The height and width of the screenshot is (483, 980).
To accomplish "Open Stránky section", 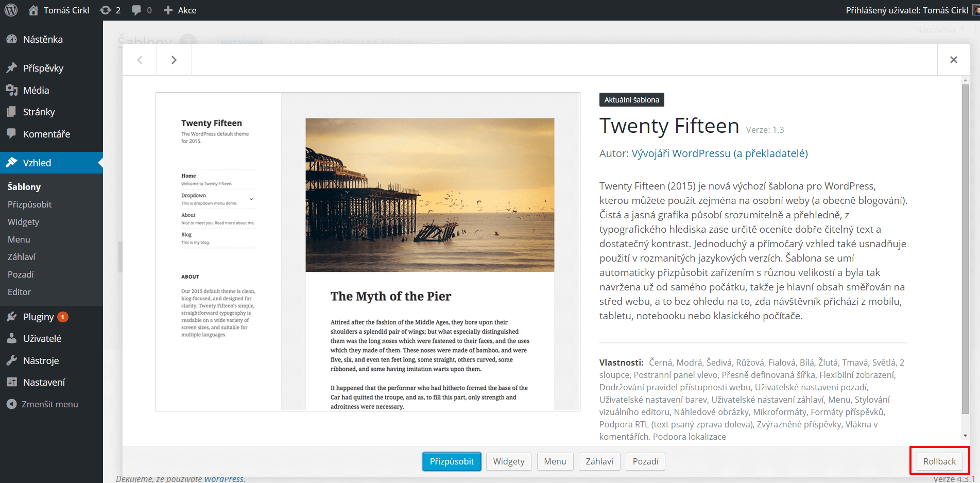I will [x=51, y=112].
